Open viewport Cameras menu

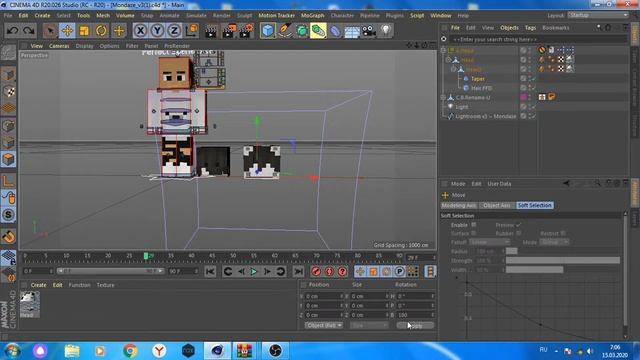click(59, 46)
